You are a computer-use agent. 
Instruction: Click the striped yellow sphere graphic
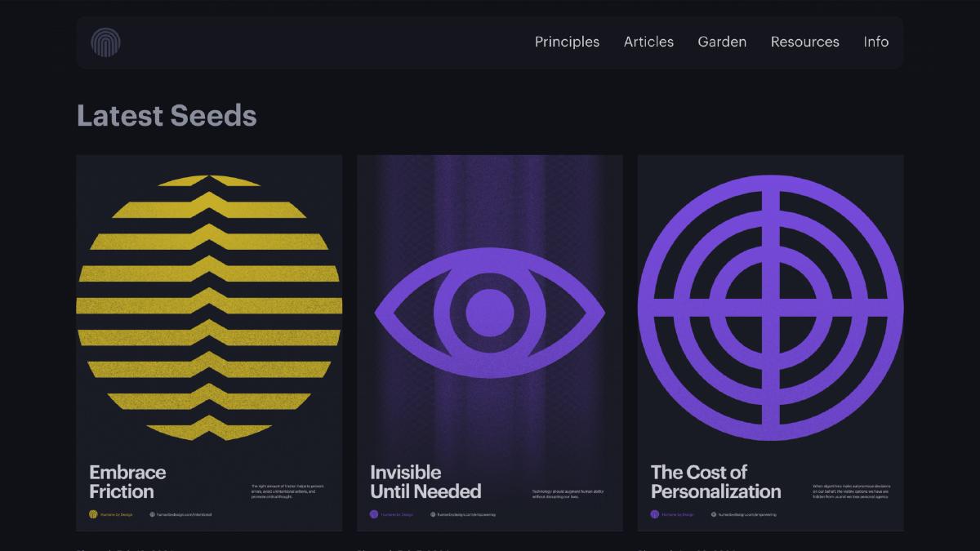point(208,306)
